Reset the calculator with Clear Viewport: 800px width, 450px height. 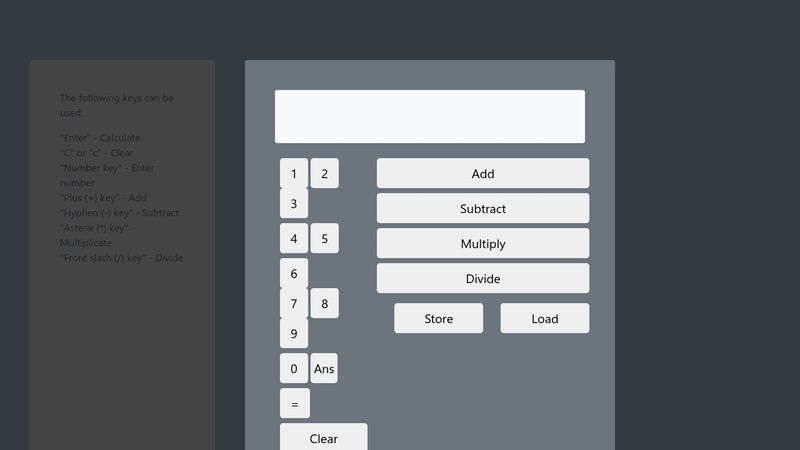coord(323,437)
